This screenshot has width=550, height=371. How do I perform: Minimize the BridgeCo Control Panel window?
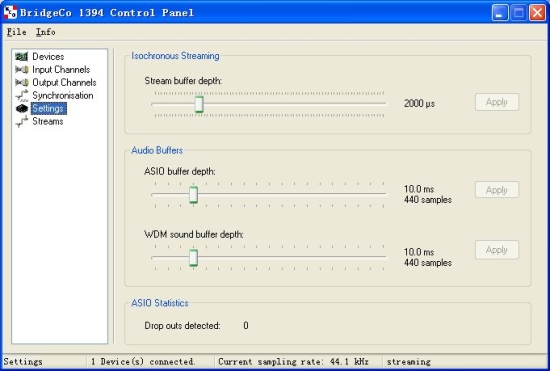coord(500,13)
